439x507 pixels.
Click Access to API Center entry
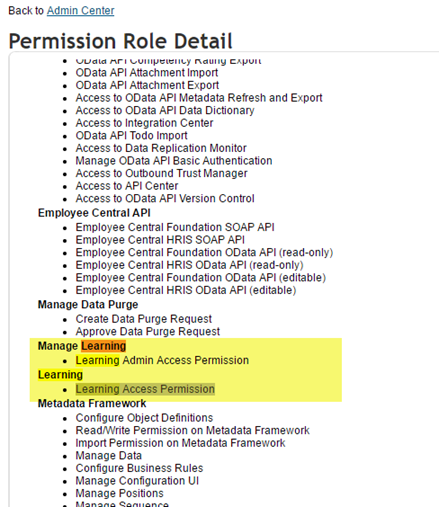(127, 186)
